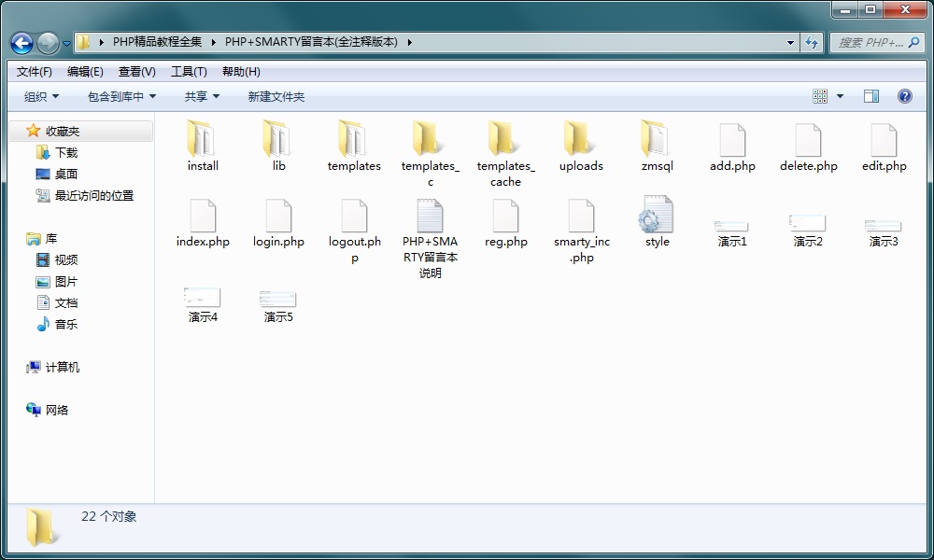Expand the arrow after PHP精品教程全集 breadcrumb

point(213,42)
